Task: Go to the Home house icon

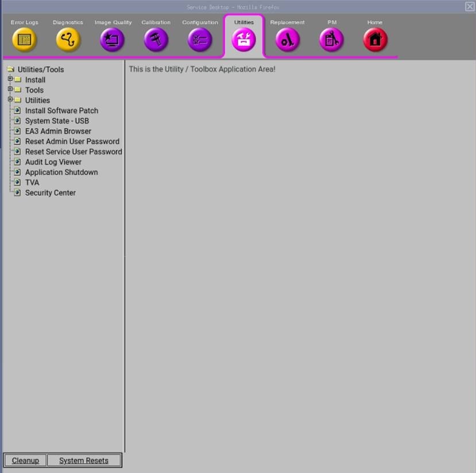Action: click(375, 40)
